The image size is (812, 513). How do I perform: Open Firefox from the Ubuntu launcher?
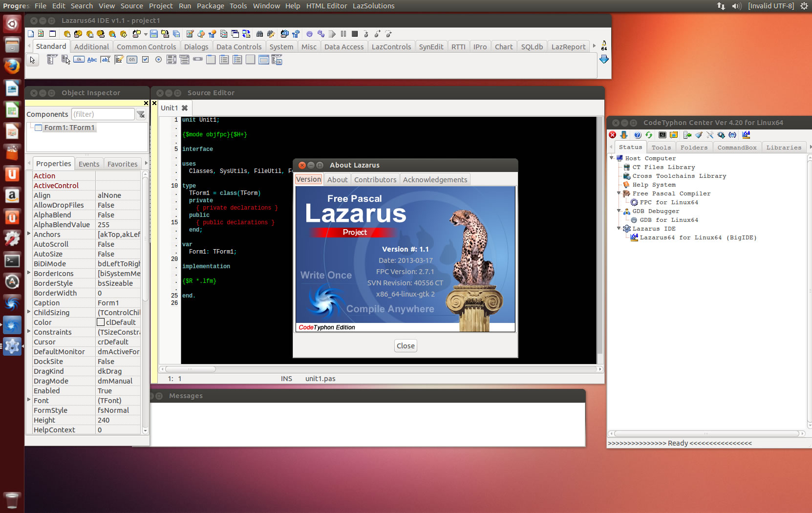pos(12,66)
